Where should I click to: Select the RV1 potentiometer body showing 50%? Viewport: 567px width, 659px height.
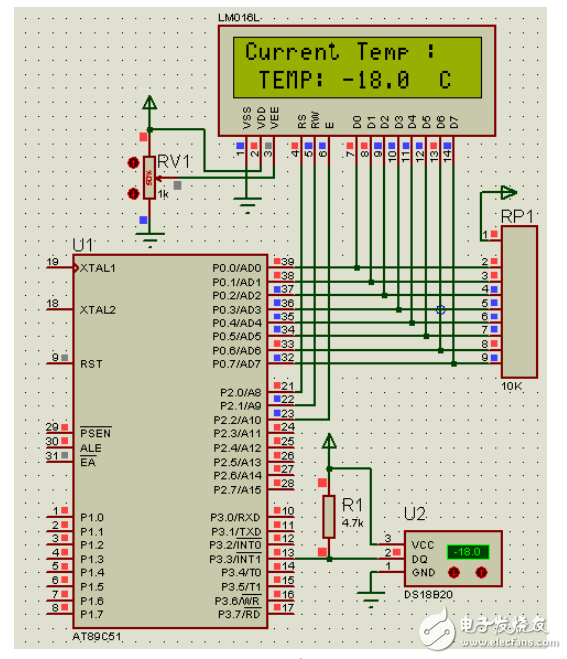point(149,178)
